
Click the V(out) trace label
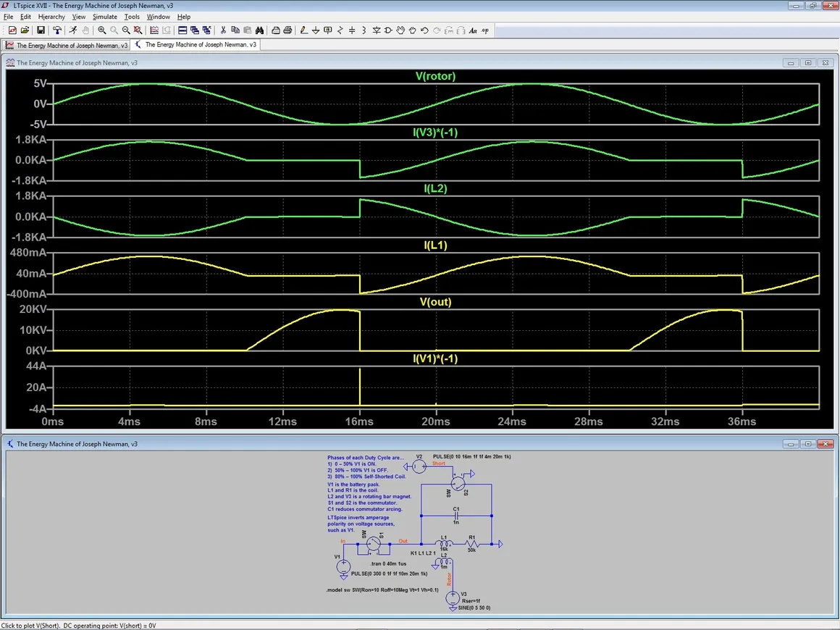[x=435, y=302]
